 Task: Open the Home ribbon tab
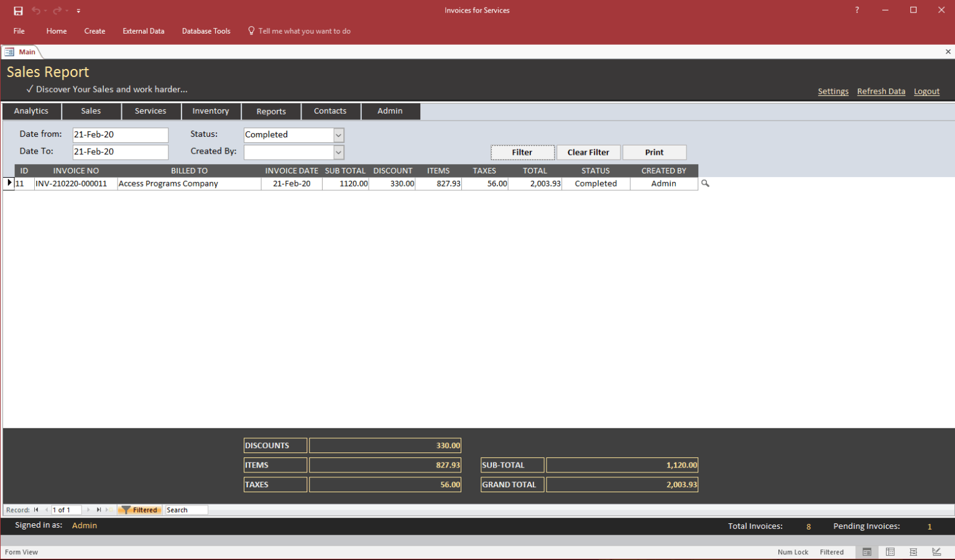click(x=57, y=31)
